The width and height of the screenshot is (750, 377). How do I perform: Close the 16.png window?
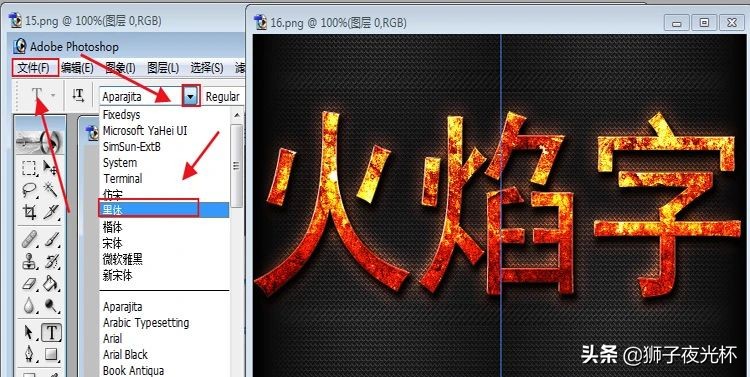pyautogui.click(x=732, y=22)
